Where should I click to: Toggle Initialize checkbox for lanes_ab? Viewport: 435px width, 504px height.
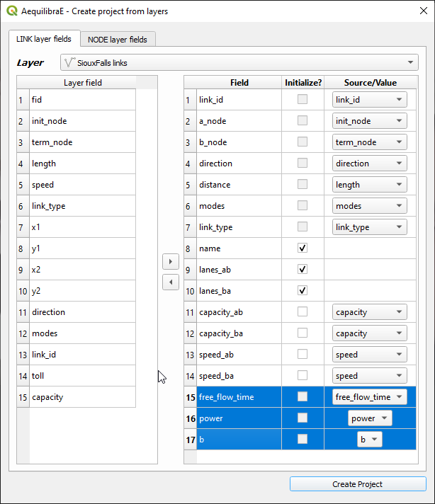pyautogui.click(x=303, y=270)
